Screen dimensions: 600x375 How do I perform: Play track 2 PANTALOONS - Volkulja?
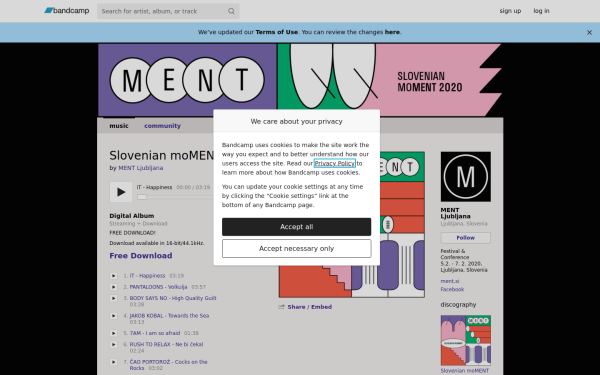(x=113, y=287)
